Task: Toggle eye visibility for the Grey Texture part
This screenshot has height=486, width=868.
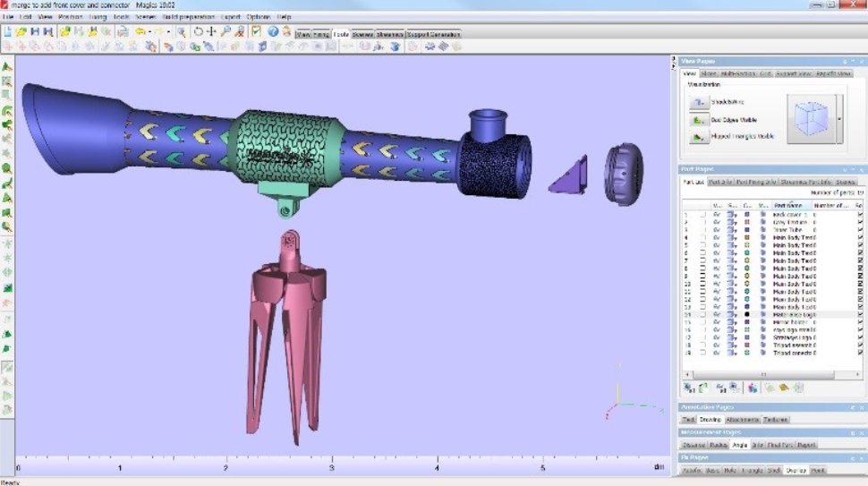Action: [717, 223]
